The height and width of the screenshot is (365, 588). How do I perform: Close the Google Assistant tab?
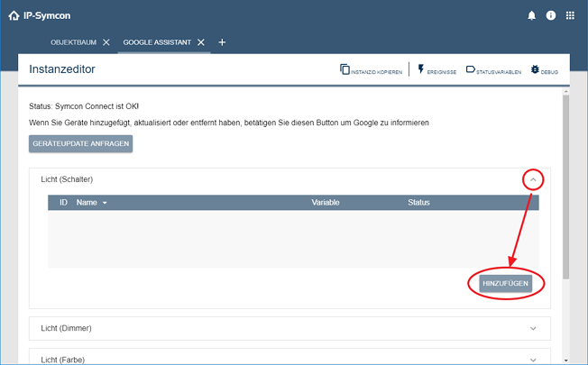[201, 42]
